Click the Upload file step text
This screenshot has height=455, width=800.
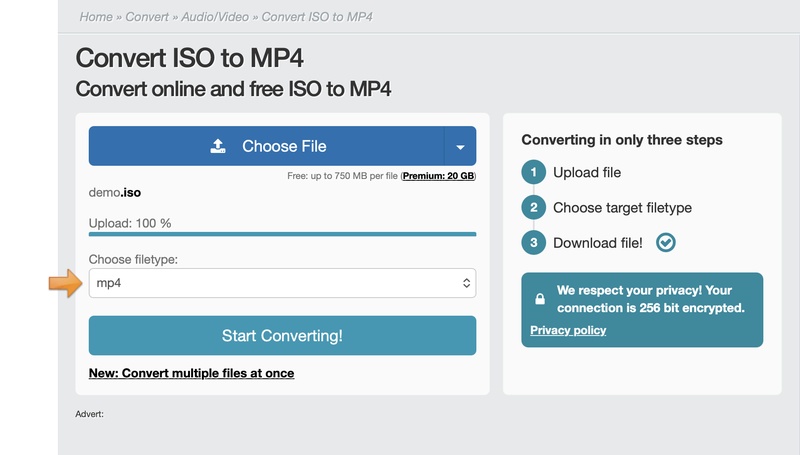(x=587, y=172)
